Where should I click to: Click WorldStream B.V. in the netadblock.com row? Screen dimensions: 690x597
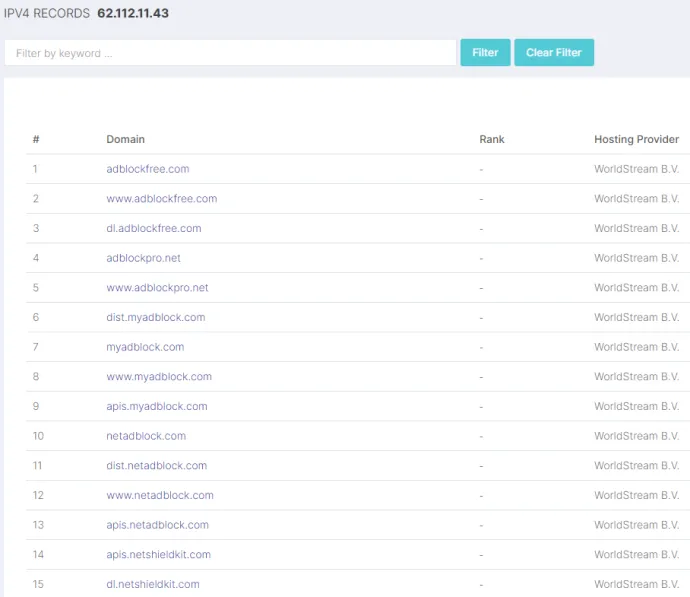637,436
